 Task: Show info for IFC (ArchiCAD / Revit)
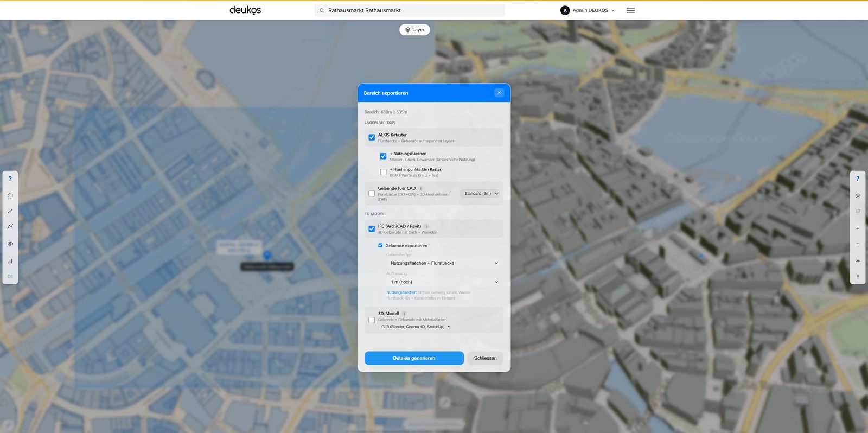click(426, 226)
